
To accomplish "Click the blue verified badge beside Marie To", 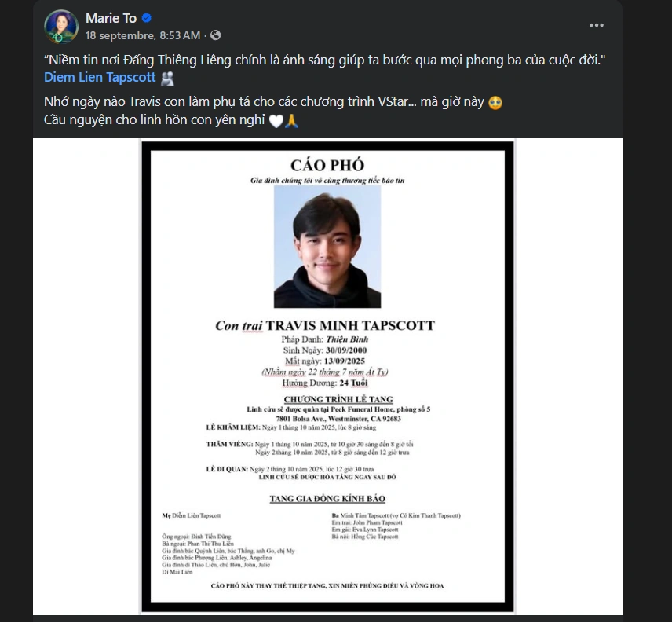I will coord(147,18).
